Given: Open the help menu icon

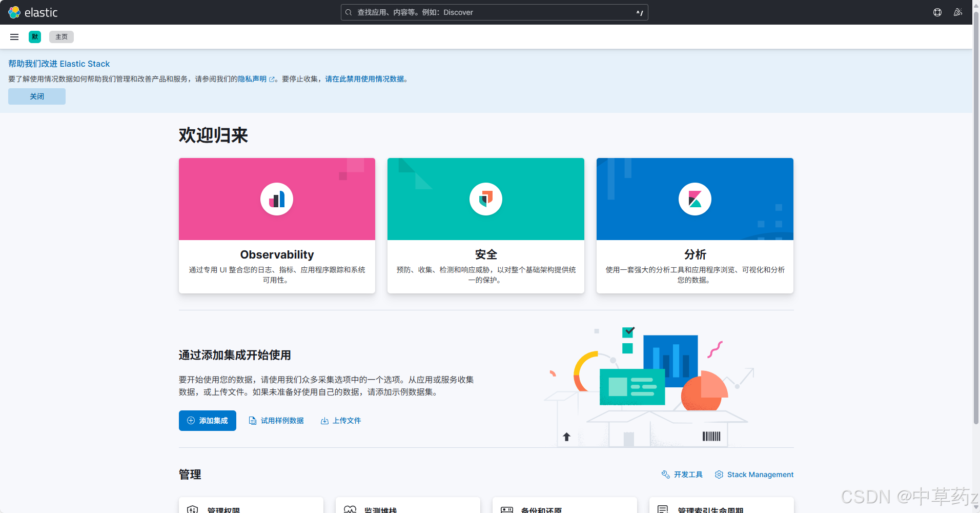Looking at the screenshot, I should [x=937, y=12].
